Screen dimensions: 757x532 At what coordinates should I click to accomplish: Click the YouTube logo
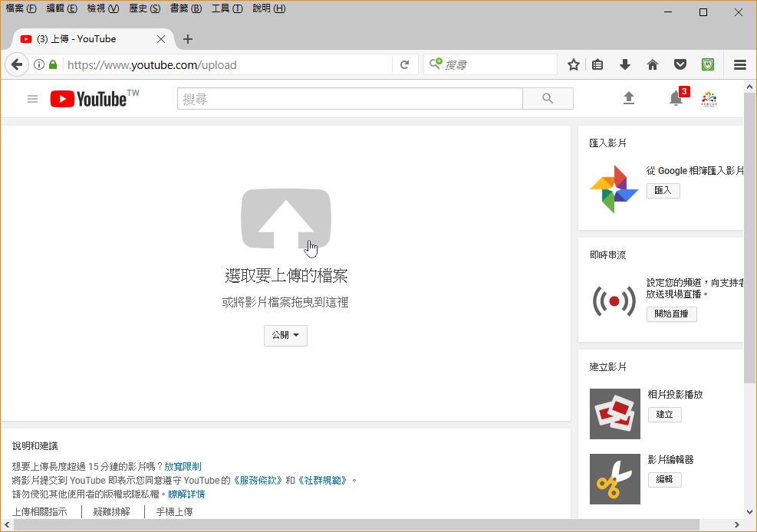click(x=87, y=98)
